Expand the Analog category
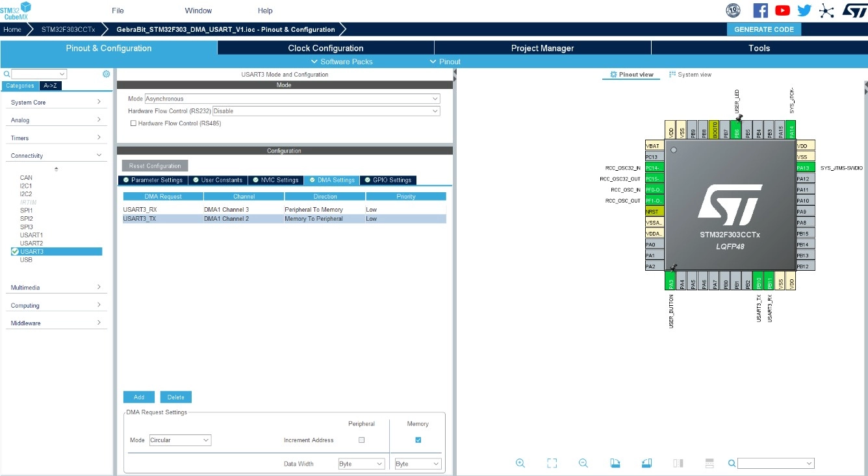The width and height of the screenshot is (868, 476). [55, 120]
